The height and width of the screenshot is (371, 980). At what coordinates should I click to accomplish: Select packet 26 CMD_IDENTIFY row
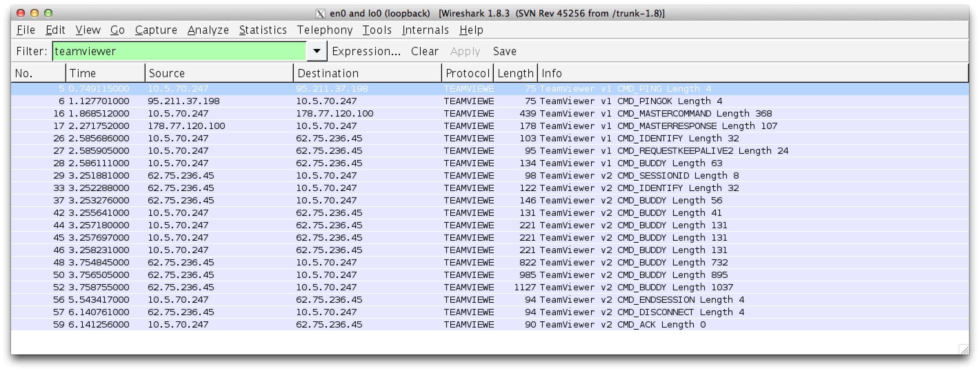(x=490, y=139)
